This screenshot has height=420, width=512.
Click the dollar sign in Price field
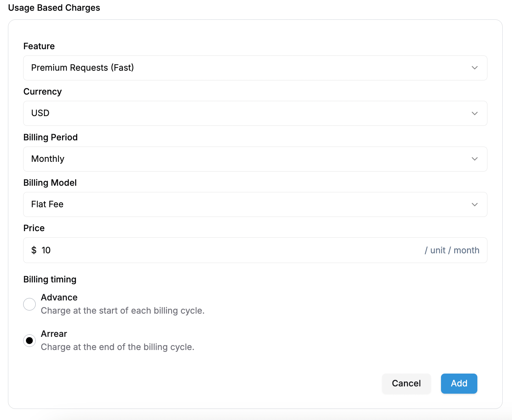point(34,250)
